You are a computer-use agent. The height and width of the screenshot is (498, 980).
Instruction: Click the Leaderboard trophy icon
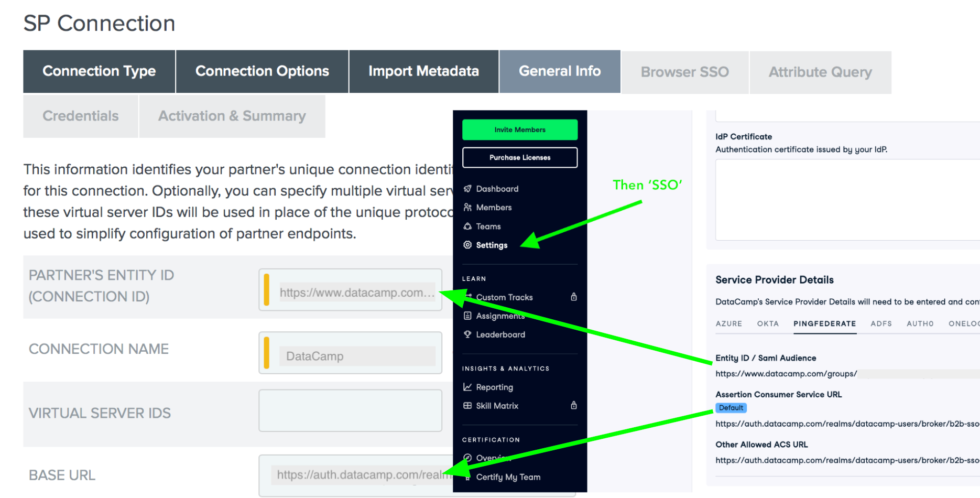[x=467, y=334]
